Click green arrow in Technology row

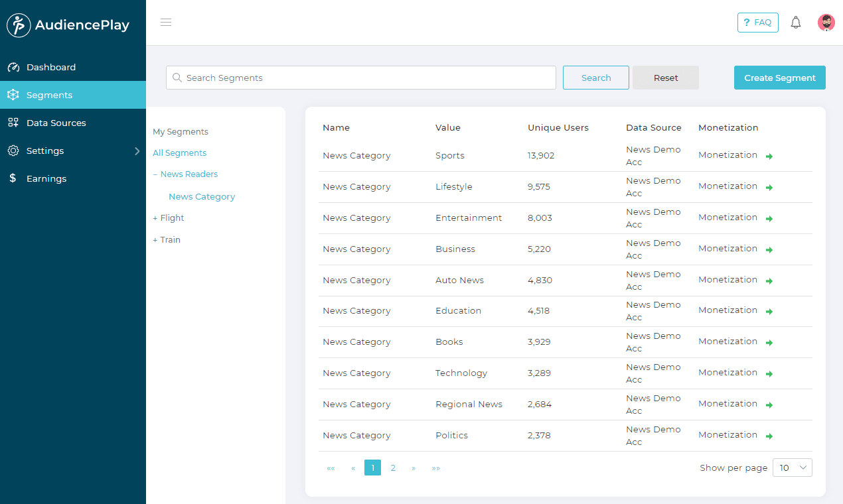[x=769, y=374]
